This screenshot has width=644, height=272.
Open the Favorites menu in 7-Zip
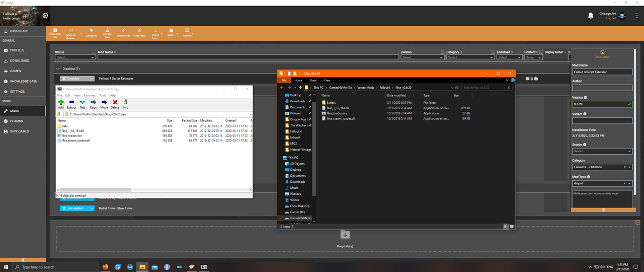(90, 95)
